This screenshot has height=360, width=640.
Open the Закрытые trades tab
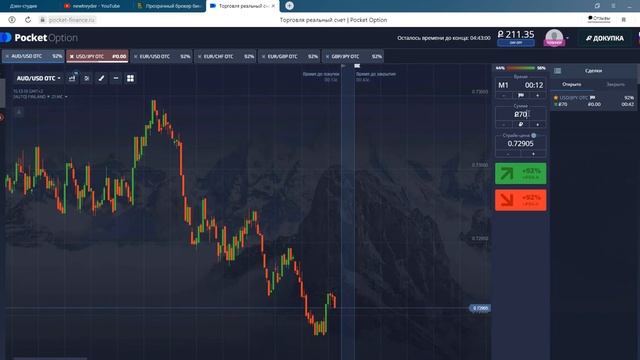pos(615,84)
